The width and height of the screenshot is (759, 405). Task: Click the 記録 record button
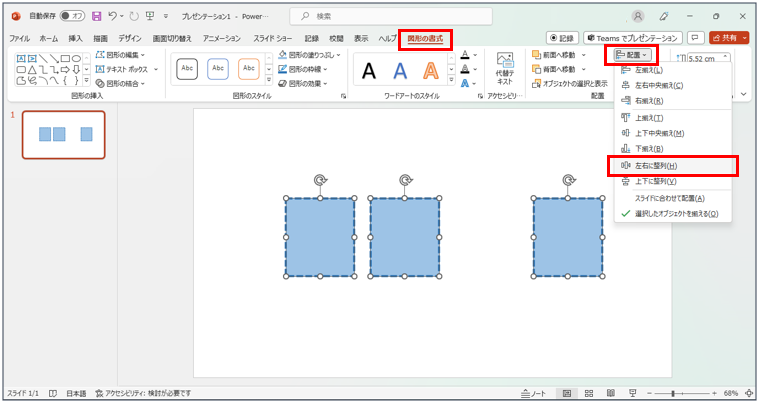[x=556, y=37]
